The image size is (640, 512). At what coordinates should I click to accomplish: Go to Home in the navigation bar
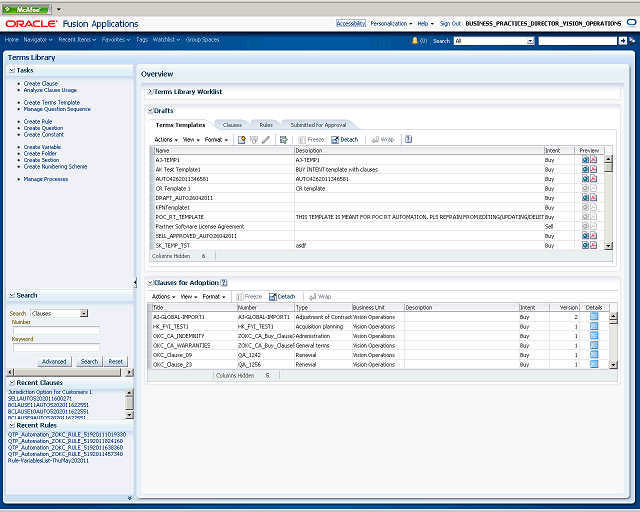(11, 40)
